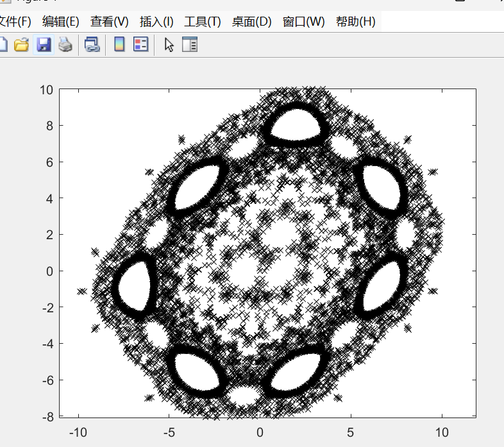Select the 窗口(W) menu

(304, 21)
